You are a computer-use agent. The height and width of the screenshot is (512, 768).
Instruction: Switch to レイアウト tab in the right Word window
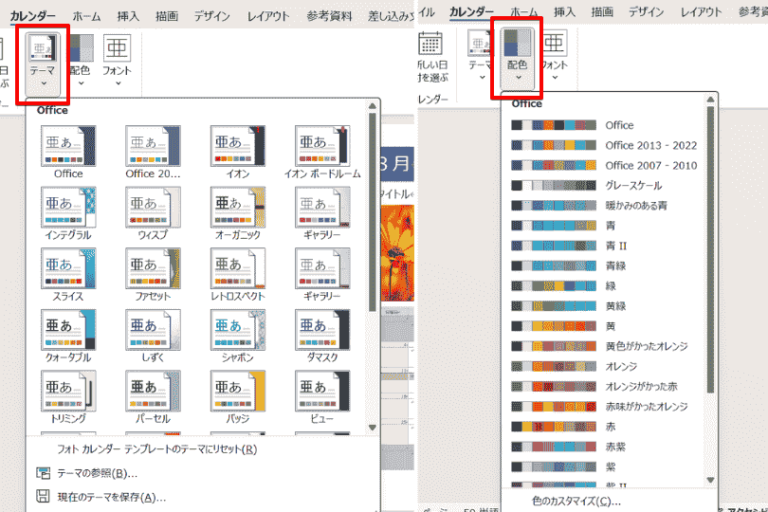tap(701, 12)
